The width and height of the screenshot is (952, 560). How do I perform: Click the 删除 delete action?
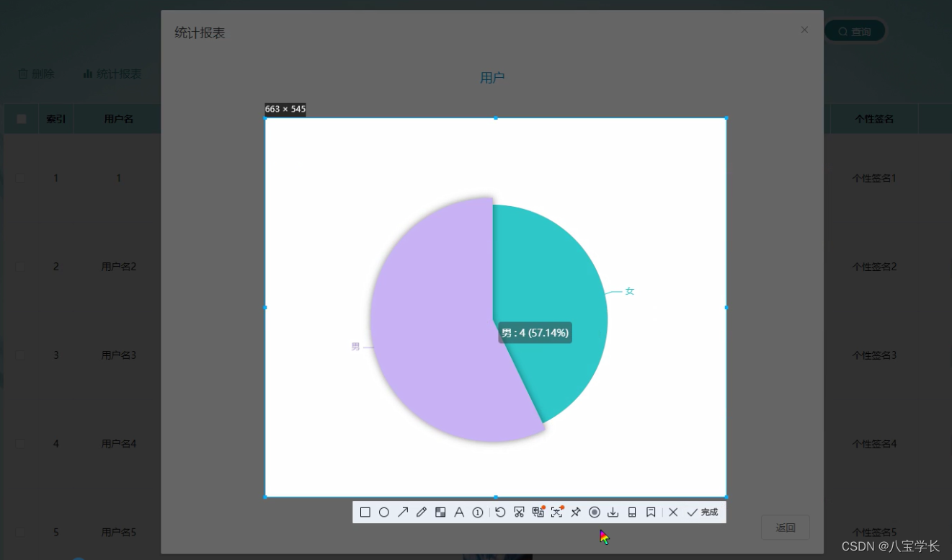tap(35, 73)
